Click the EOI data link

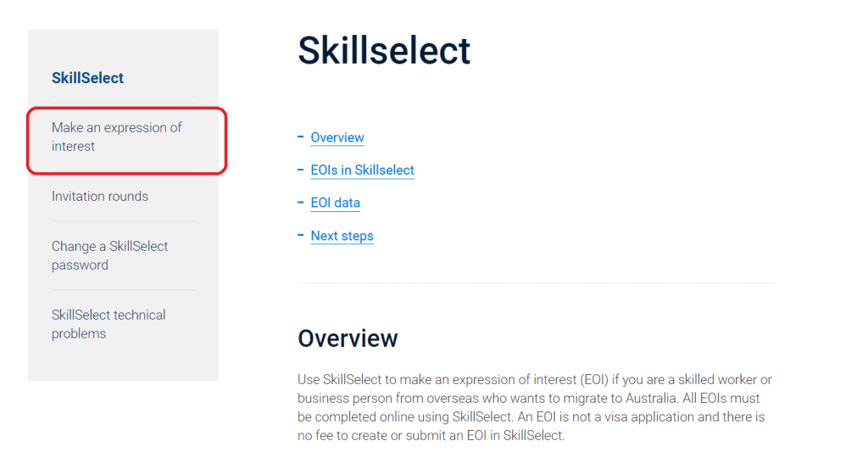pos(335,203)
